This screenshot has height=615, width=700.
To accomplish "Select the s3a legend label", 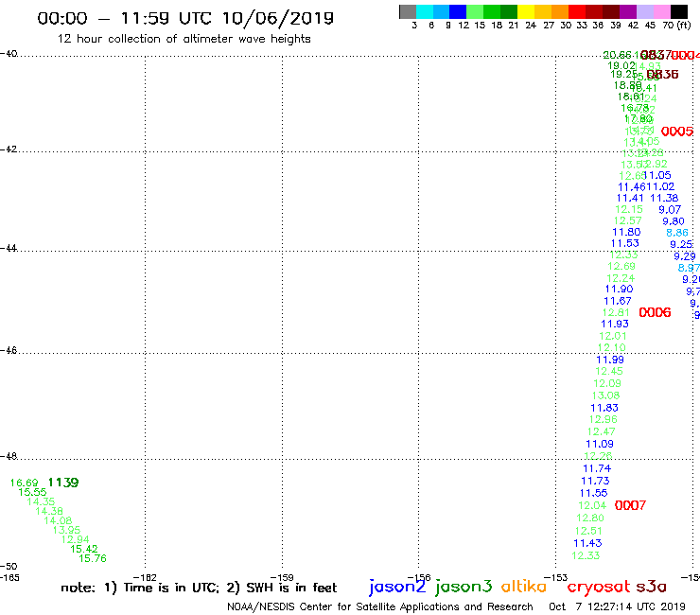I will [651, 587].
